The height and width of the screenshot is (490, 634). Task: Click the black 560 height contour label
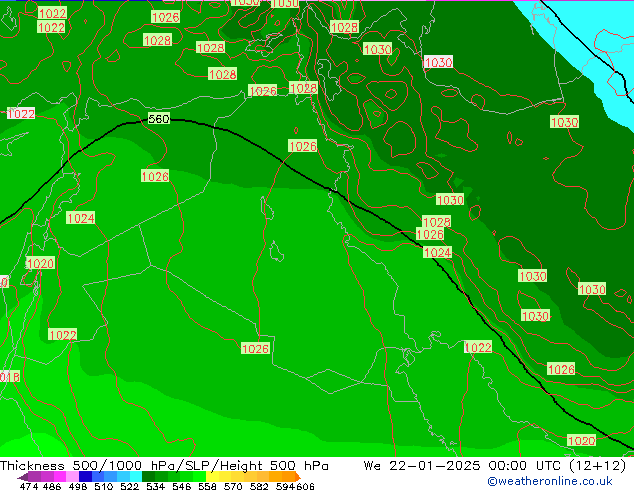pos(158,119)
